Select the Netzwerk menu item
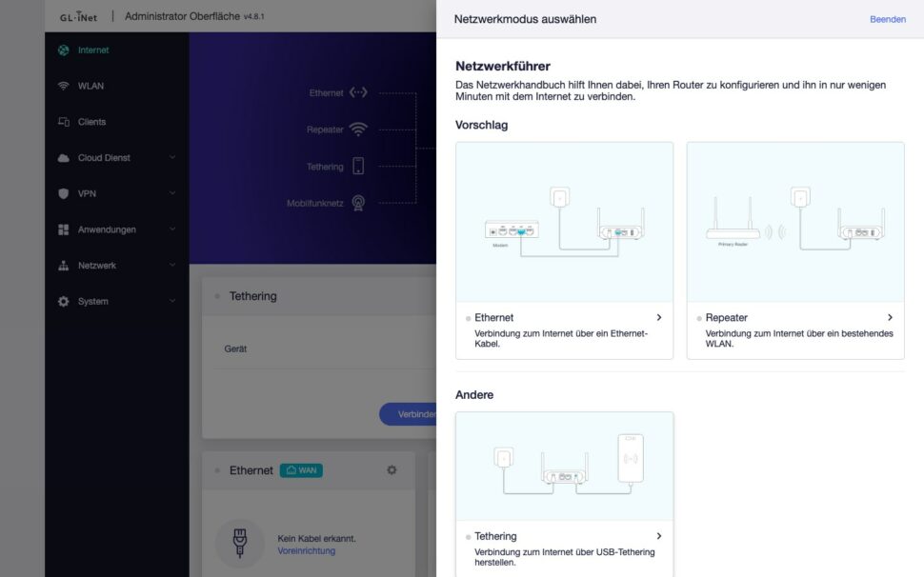The width and height of the screenshot is (924, 577). (116, 266)
